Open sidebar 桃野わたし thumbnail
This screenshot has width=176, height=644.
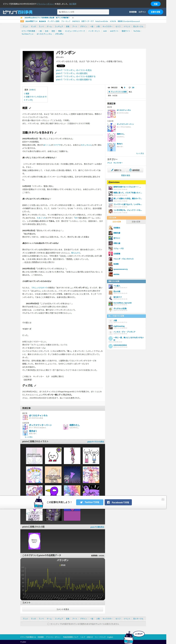click(x=112, y=137)
